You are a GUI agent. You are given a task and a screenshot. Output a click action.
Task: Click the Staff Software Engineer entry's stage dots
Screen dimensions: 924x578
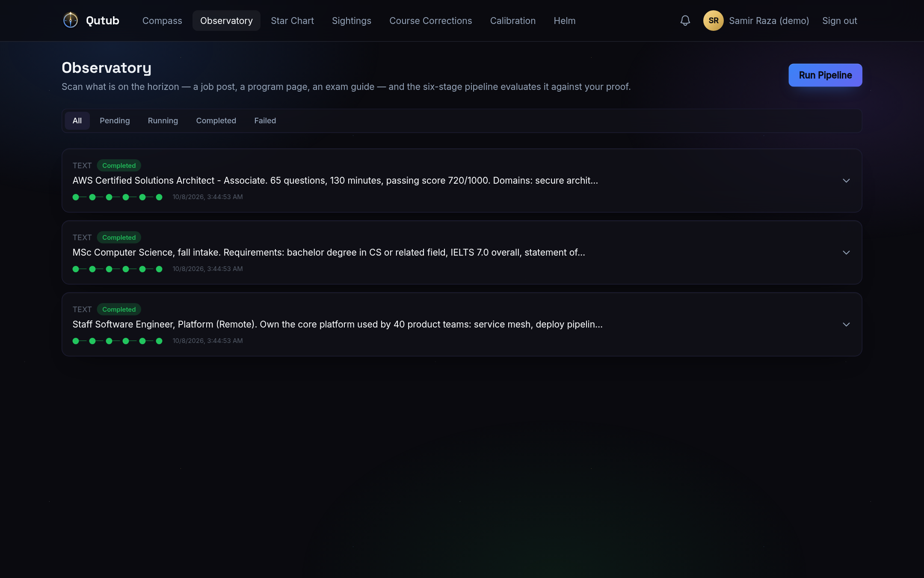(118, 341)
